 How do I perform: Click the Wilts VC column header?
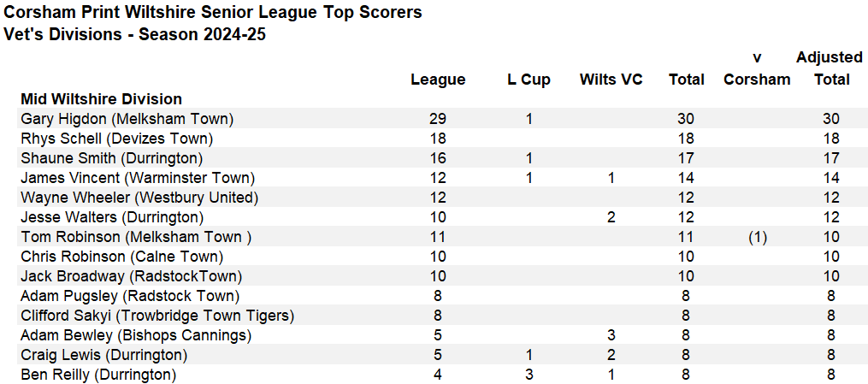(611, 80)
